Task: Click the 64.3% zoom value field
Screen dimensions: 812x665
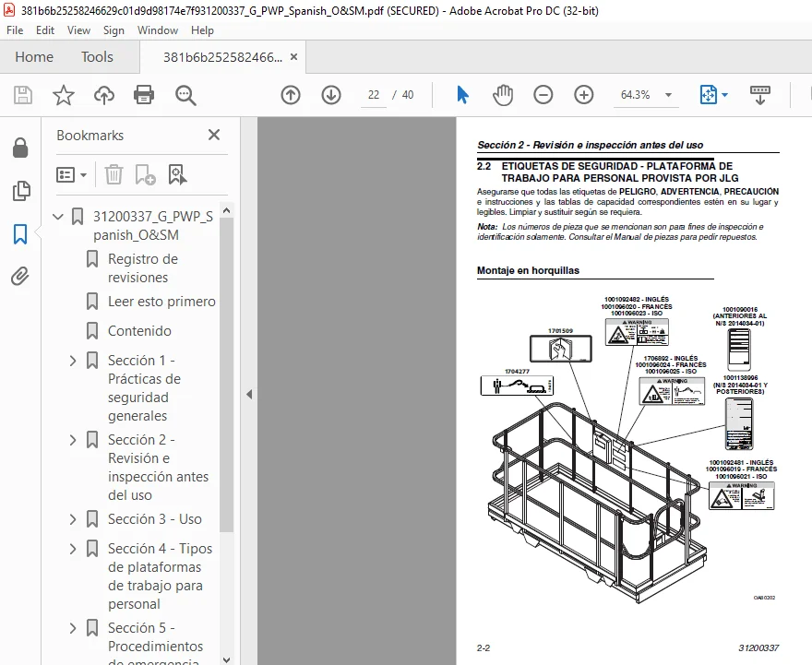Action: point(636,95)
